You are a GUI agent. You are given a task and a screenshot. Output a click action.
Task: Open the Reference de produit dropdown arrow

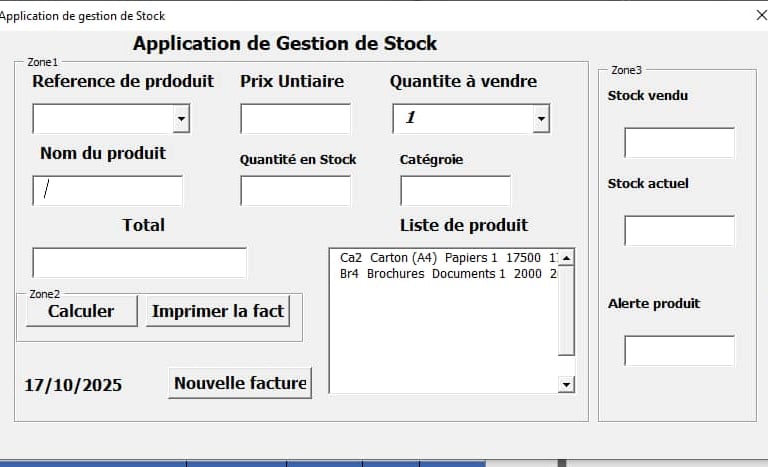pyautogui.click(x=181, y=119)
